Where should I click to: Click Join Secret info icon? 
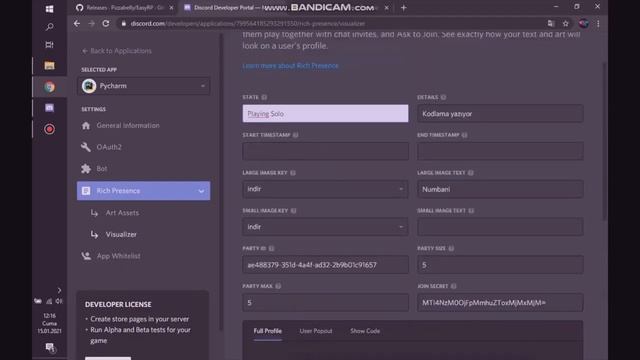click(453, 286)
